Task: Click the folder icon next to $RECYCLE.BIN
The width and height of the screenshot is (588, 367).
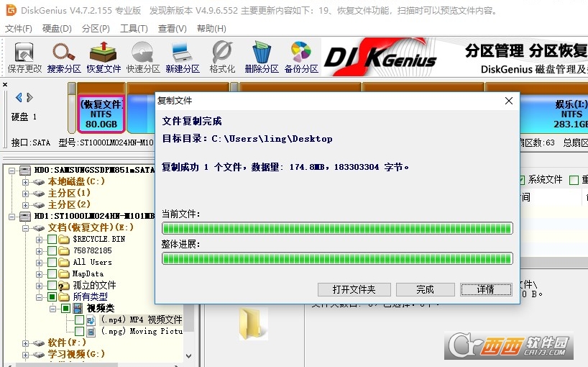Action: coord(64,240)
